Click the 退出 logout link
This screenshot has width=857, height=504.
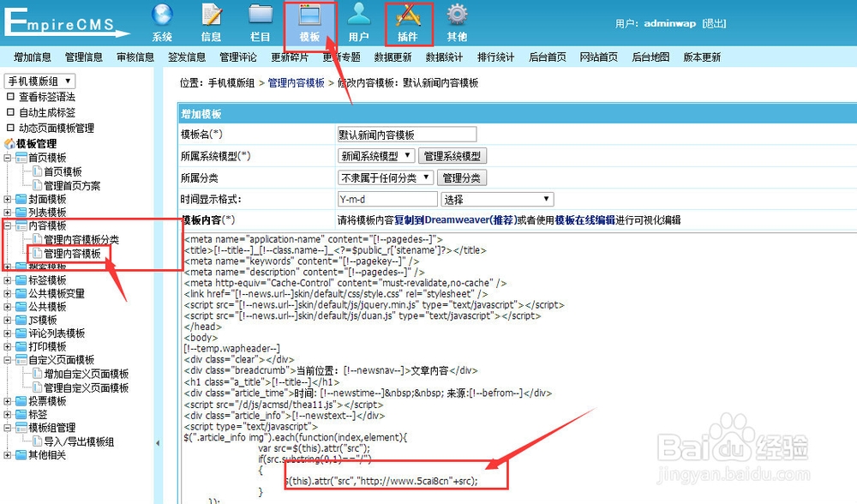point(715,23)
